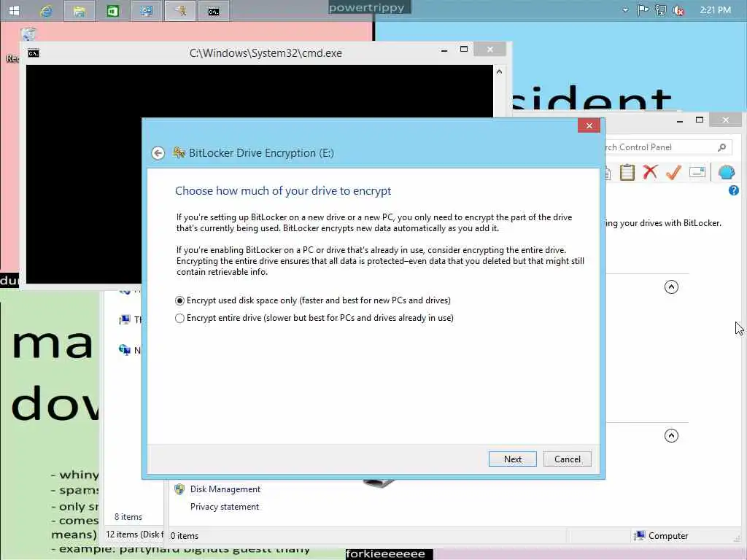Cancel the BitLocker wizard
The width and height of the screenshot is (747, 560).
click(568, 459)
